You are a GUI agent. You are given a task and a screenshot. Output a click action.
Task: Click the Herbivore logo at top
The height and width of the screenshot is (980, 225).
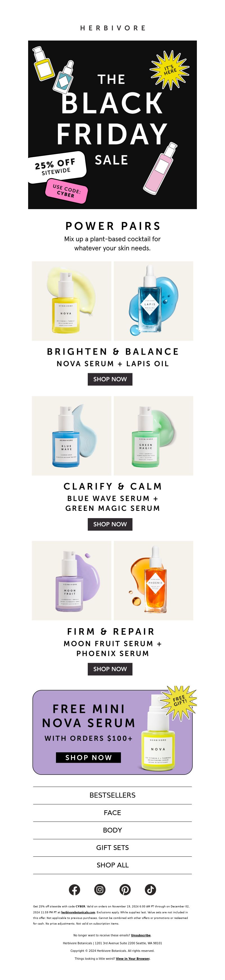tap(112, 28)
